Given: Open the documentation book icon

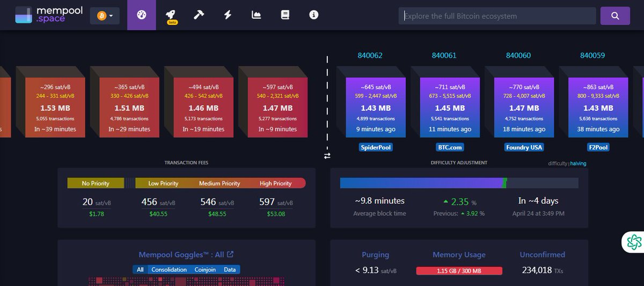Looking at the screenshot, I should [x=285, y=15].
